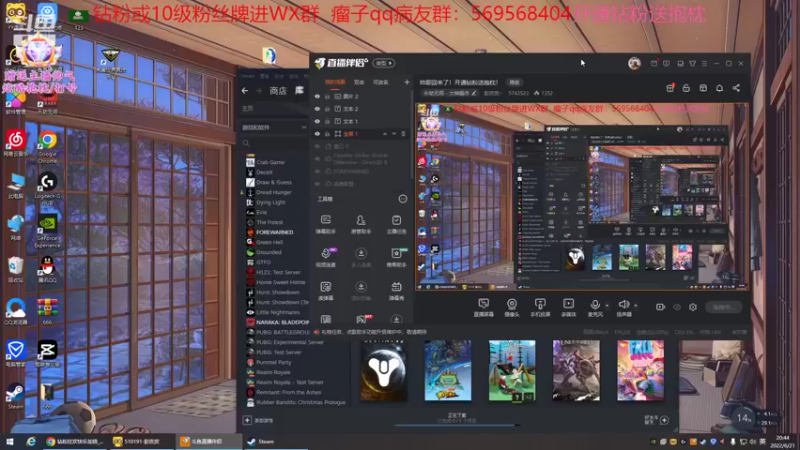Click the share icon at top right

click(x=736, y=88)
